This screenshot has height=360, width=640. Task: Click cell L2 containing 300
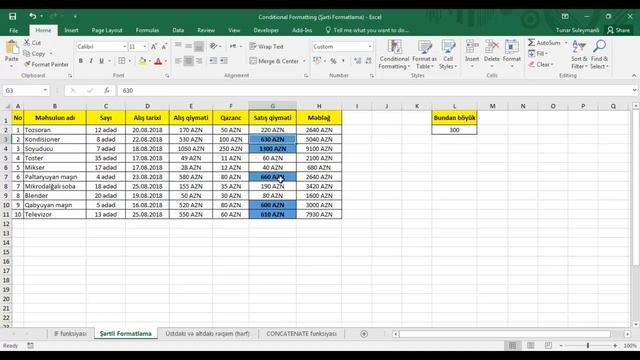click(454, 130)
